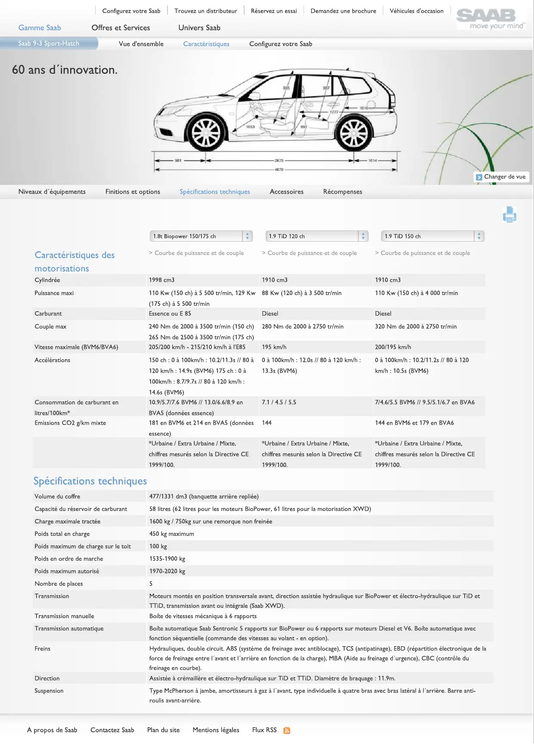Open the Accessoires tab
This screenshot has height=756, width=534.
pos(286,192)
